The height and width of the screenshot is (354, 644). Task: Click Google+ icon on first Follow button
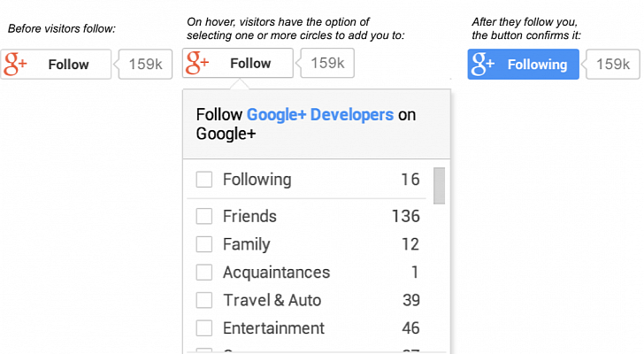[x=16, y=65]
